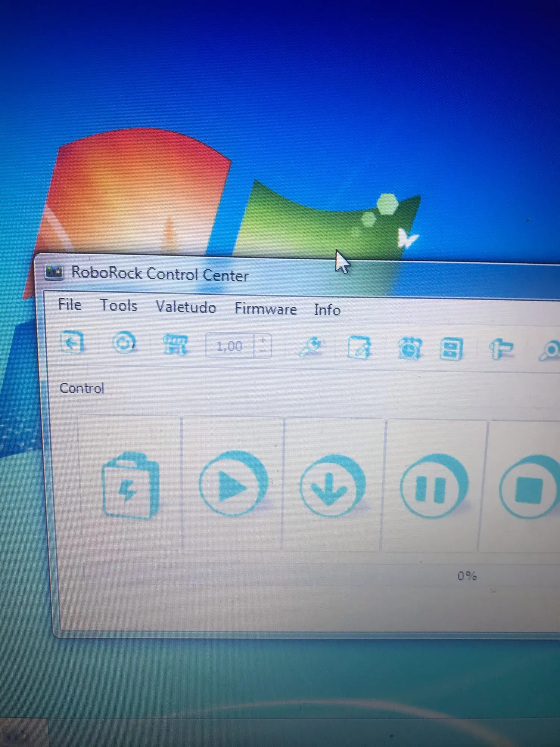Increase the 1,00 value with plus stepper
Image resolution: width=560 pixels, height=747 pixels.
[x=263, y=340]
